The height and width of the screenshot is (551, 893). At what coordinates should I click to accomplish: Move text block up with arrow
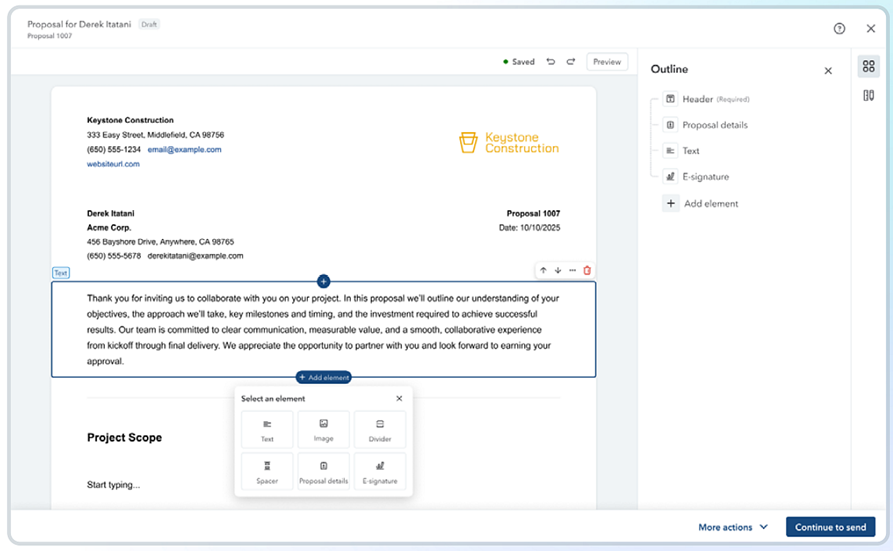pyautogui.click(x=543, y=270)
